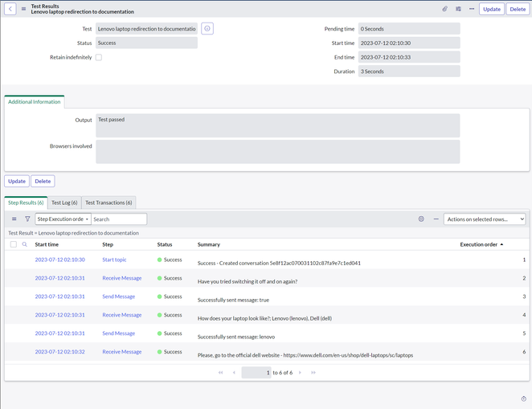The height and width of the screenshot is (409, 532).
Task: Click the Output field showing Test passed
Action: click(x=278, y=125)
